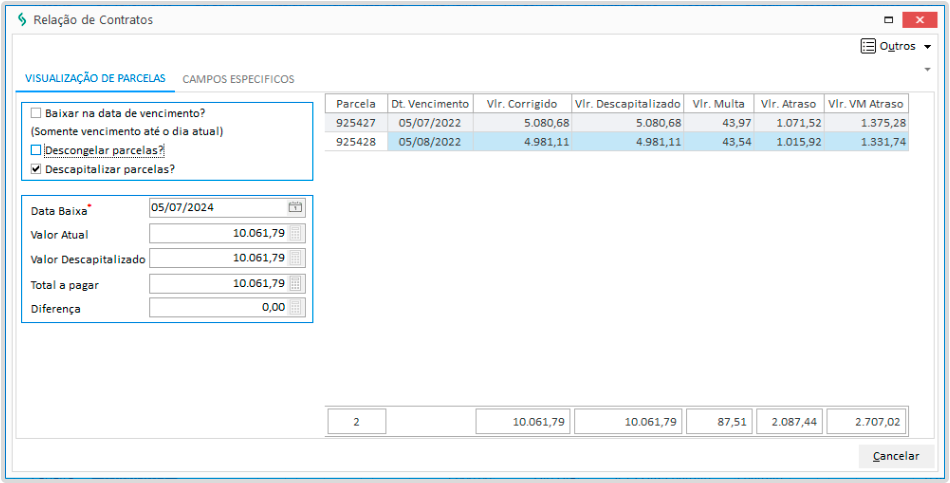Sort by Vlr. Multa column header
Screen dimensions: 950x483
click(x=719, y=104)
